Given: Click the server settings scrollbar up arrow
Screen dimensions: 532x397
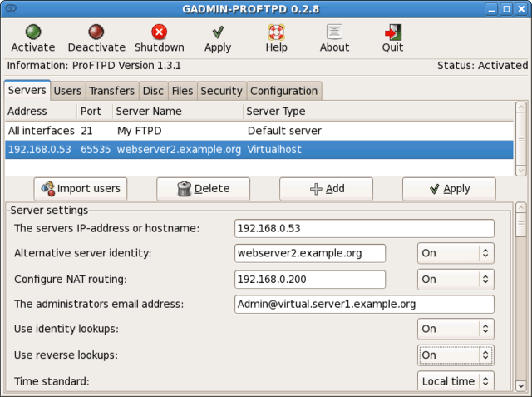Looking at the screenshot, I should [521, 207].
